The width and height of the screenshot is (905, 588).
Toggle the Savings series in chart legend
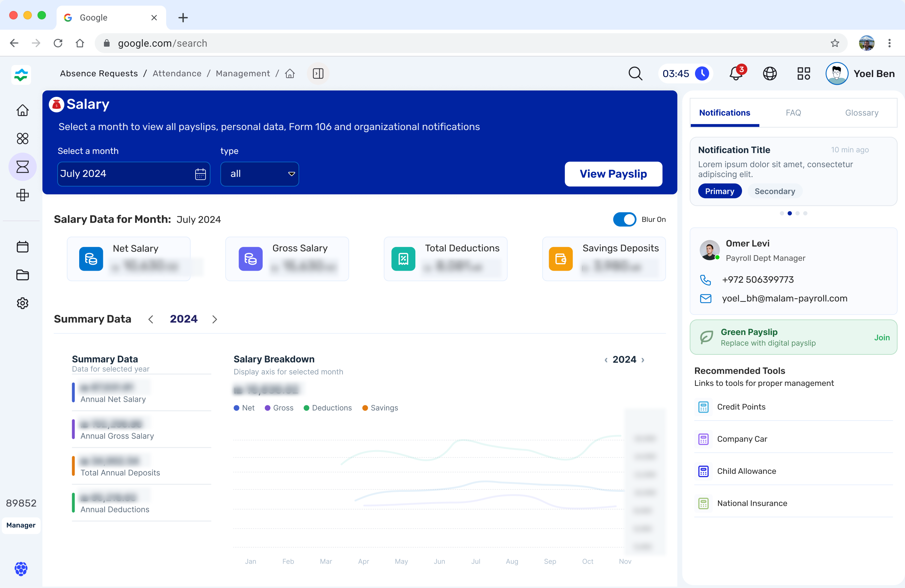[380, 408]
